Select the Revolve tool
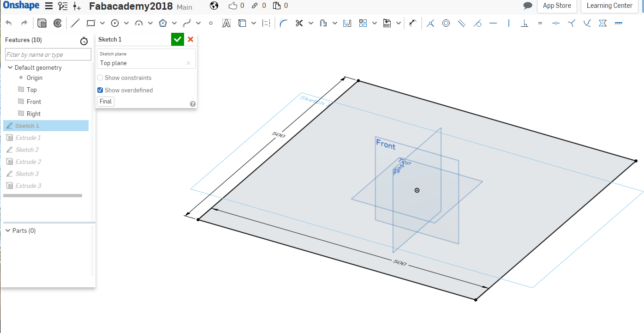644x333 pixels. click(x=58, y=23)
